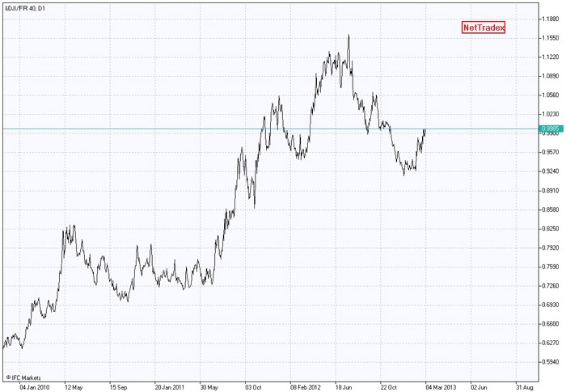Click the 04 Jan 2010 date label
Viewport: 566px width, 392px height.
point(32,386)
